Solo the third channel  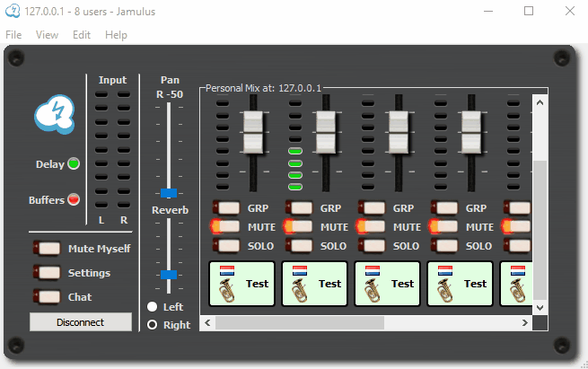(372, 246)
